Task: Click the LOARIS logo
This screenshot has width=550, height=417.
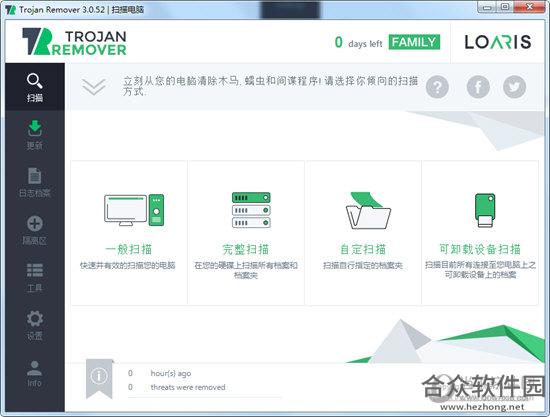Action: (498, 42)
